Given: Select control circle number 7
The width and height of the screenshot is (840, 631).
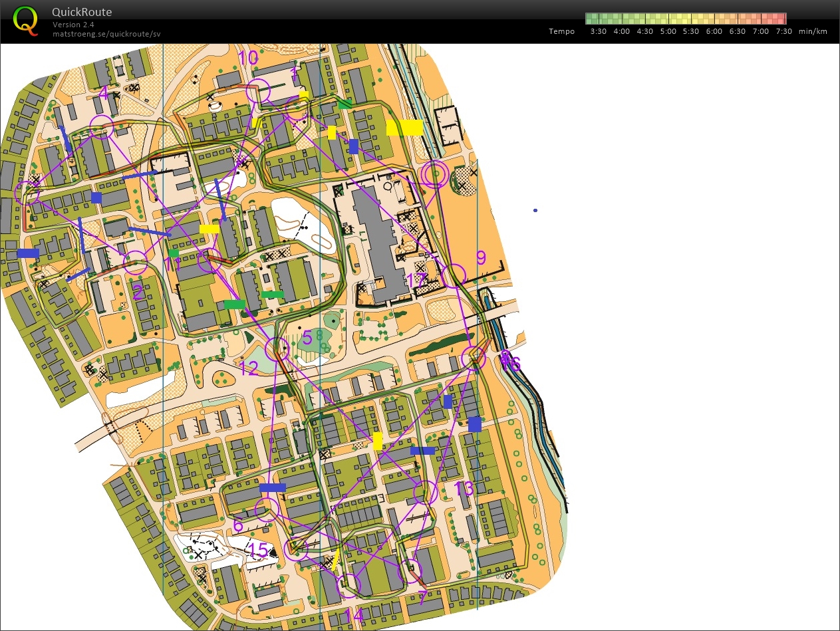Looking at the screenshot, I should point(410,570).
